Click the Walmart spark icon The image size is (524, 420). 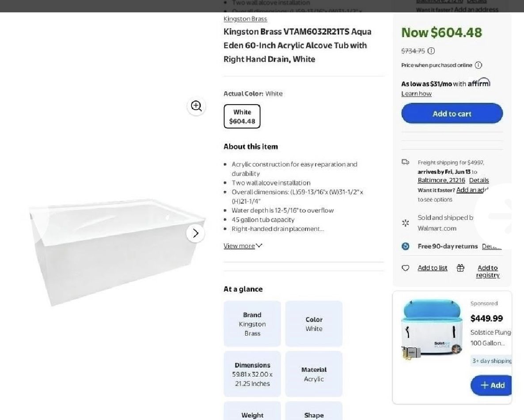pyautogui.click(x=406, y=223)
